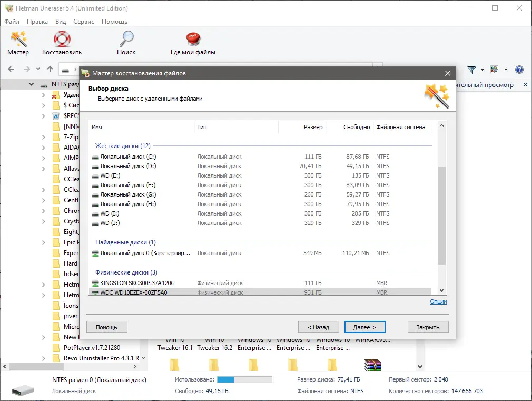
Task: Click the Физические диски (3) group header
Action: tap(126, 272)
